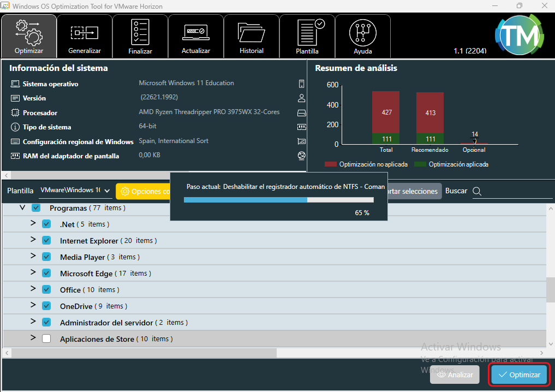This screenshot has height=392, width=555.
Task: Collapse the Programas group
Action: [22, 207]
